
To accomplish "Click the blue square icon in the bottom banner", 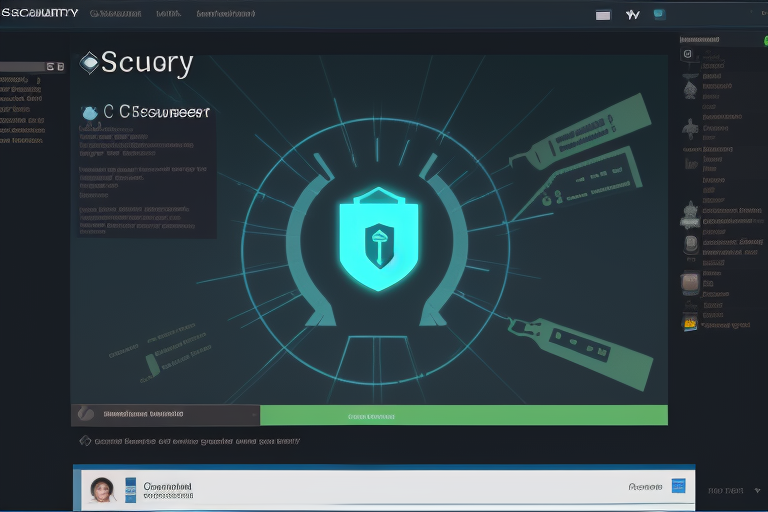I will coord(679,486).
